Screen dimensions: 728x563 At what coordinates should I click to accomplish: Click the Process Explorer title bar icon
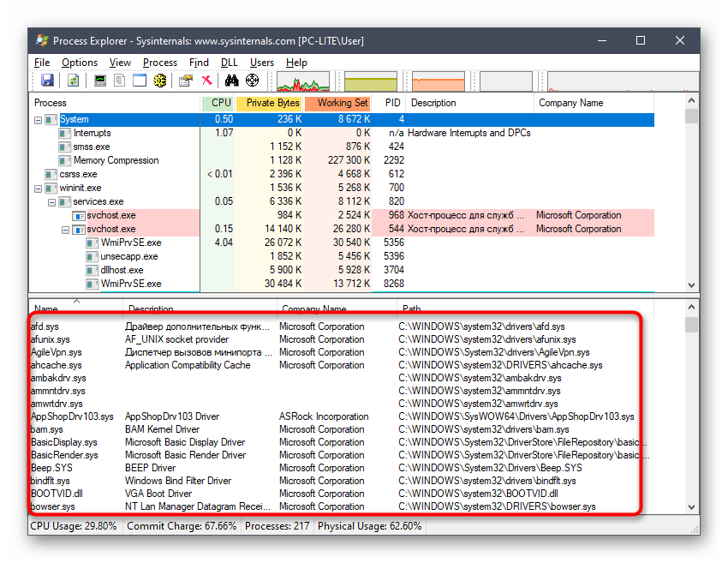42,40
